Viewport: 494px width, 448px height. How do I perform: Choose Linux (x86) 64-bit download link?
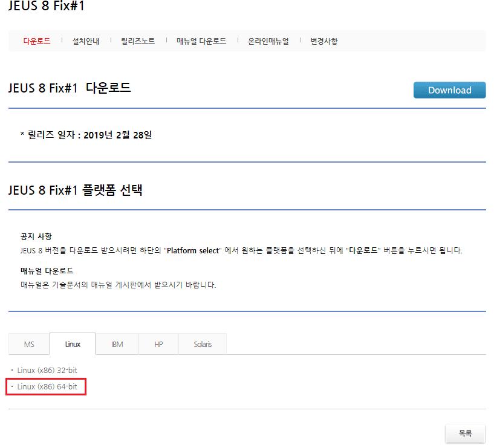(47, 386)
